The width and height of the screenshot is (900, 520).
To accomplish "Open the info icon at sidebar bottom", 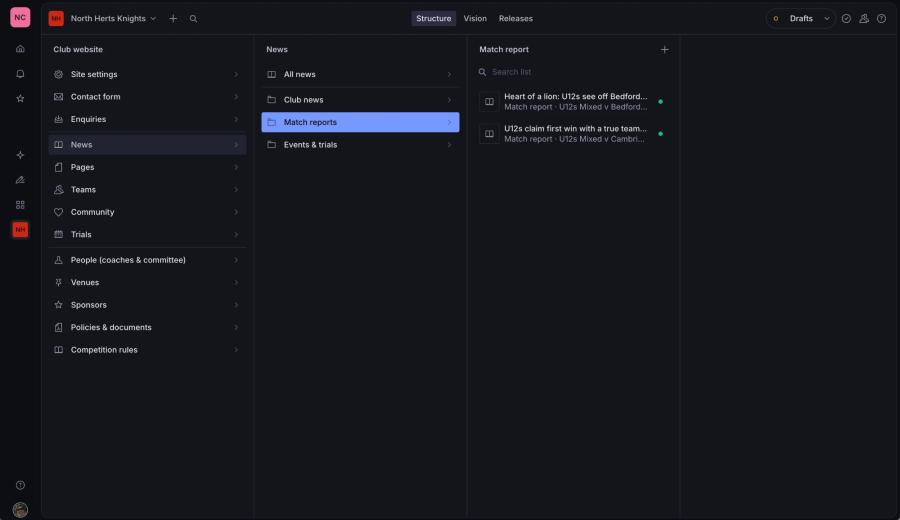I will pos(20,485).
